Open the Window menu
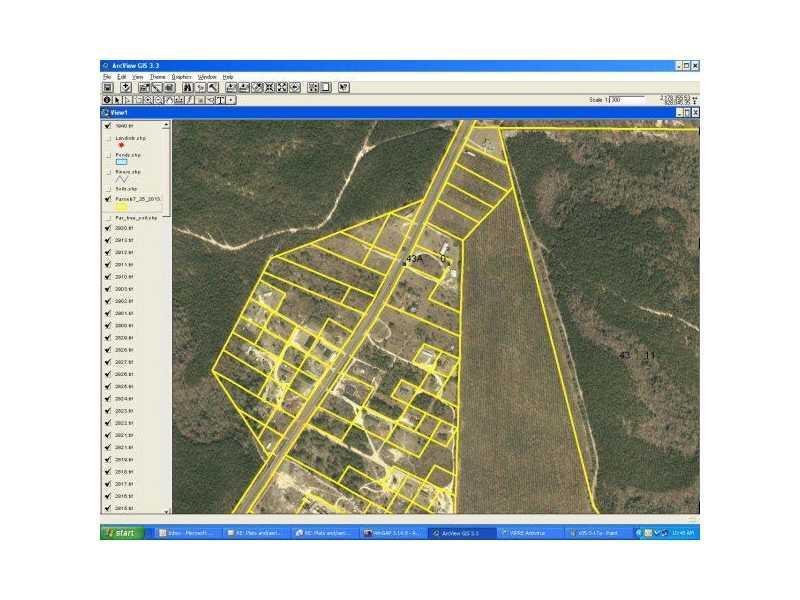This screenshot has height=600, width=800. [207, 77]
